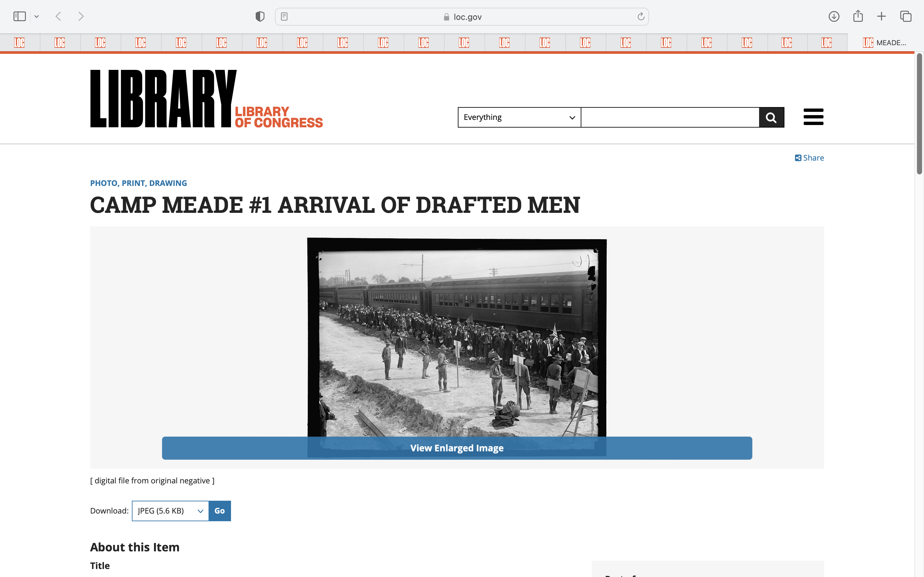The image size is (924, 577).
Task: Click the Safari sidebar toggle icon
Action: click(20, 16)
